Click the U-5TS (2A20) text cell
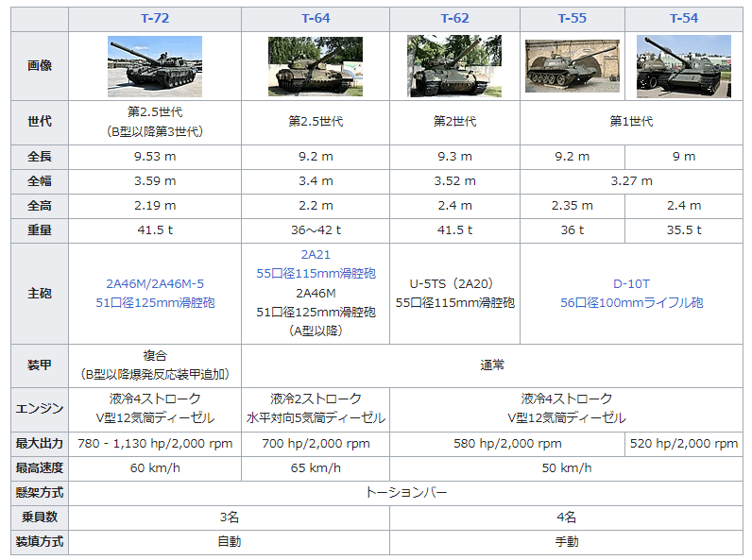752x560 pixels. (x=454, y=283)
